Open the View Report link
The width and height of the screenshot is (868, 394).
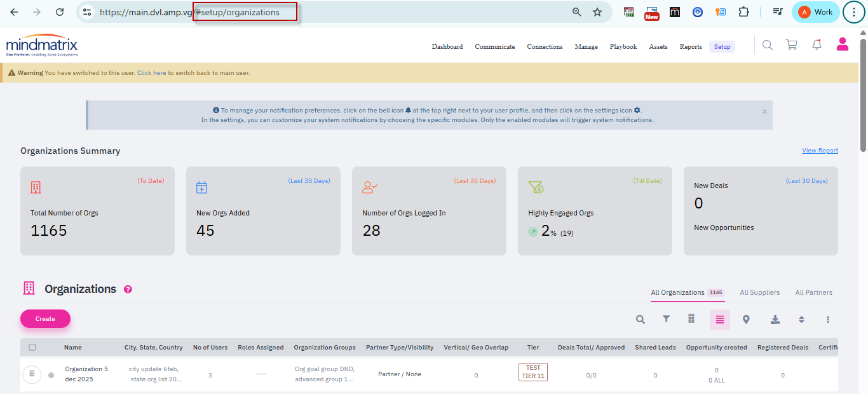point(820,151)
